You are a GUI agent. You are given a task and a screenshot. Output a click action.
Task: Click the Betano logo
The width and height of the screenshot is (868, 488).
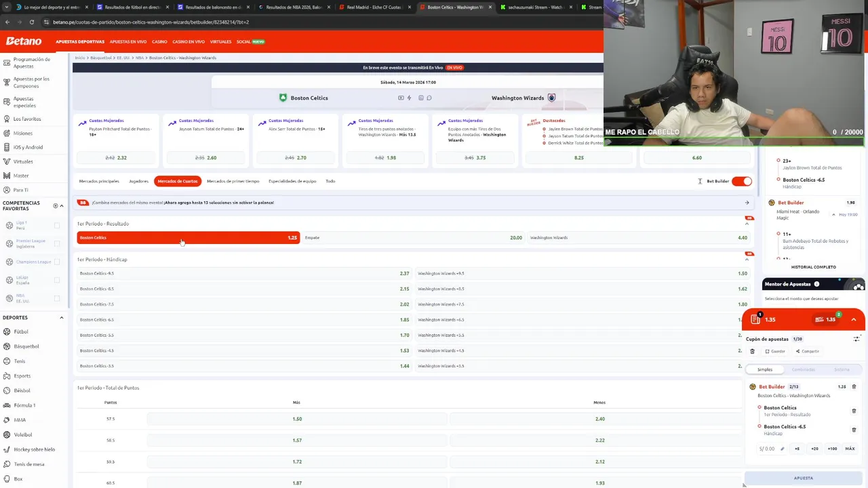coord(24,41)
